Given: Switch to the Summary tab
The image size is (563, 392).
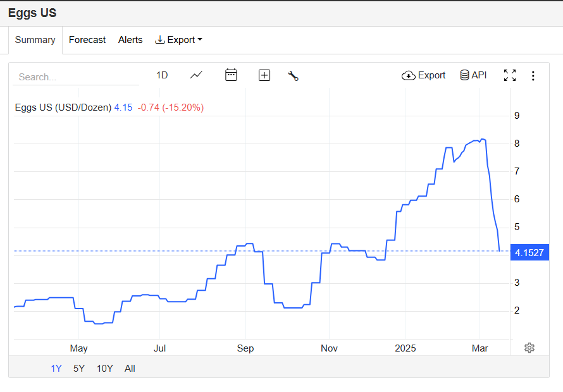Looking at the screenshot, I should pyautogui.click(x=35, y=40).
